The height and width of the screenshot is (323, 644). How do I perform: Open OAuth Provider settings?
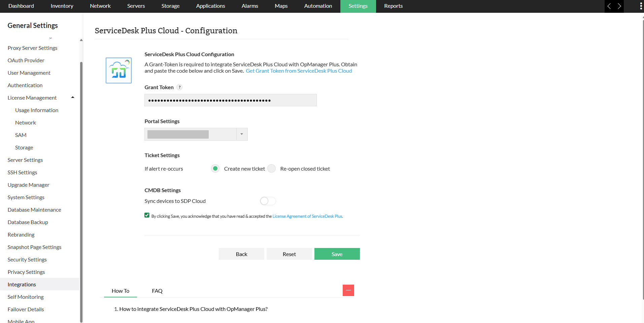(26, 60)
